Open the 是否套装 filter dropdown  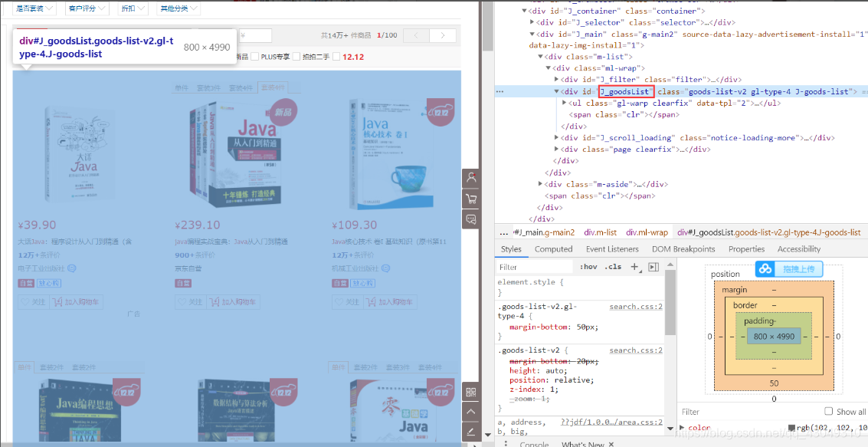point(34,8)
